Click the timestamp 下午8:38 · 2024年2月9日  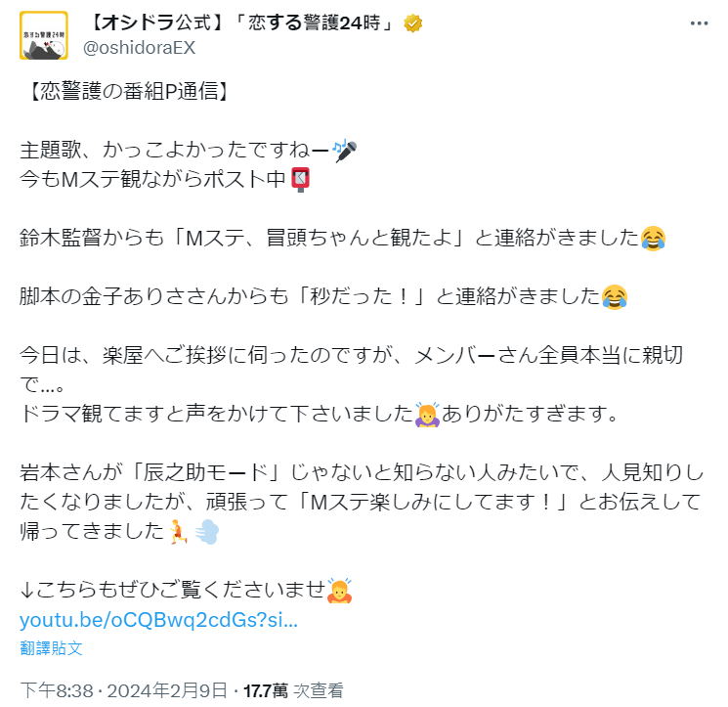pos(124,690)
